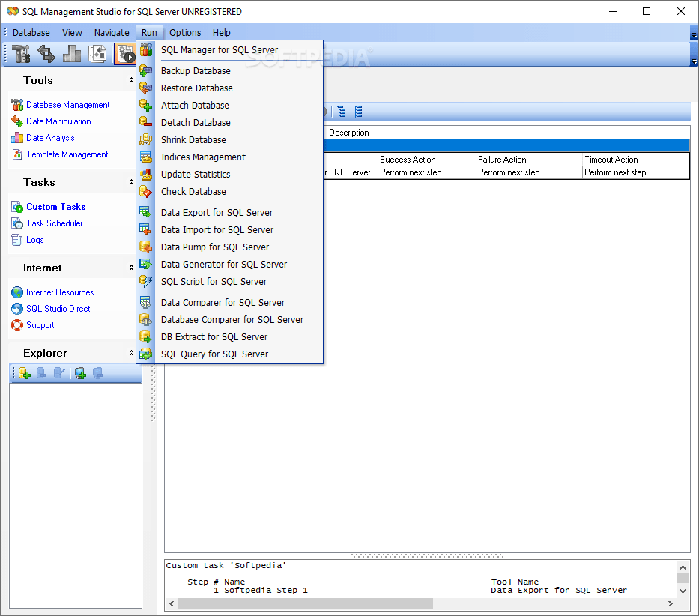Choose SQL Query for SQL Server
Screen dimensions: 699x616
(230, 354)
